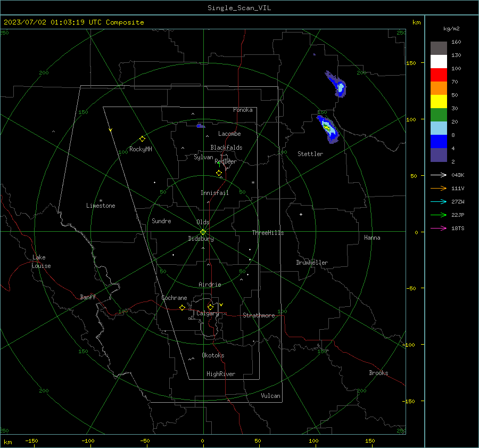Viewport: 479px width, 448px height.
Task: Click the asterisk marker east of Innisfail
Action: (x=253, y=183)
